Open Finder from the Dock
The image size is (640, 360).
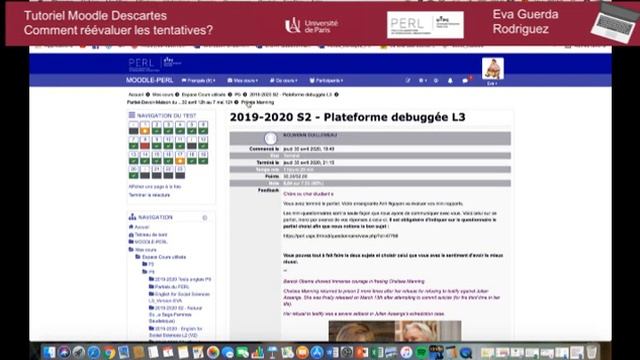[49, 352]
